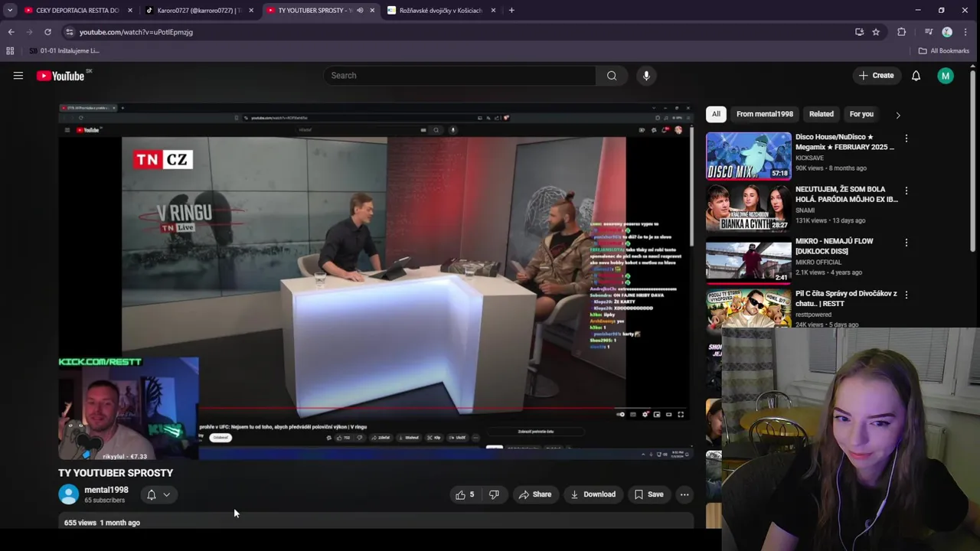Expand the notification options chevron
980x551 pixels.
tap(166, 494)
